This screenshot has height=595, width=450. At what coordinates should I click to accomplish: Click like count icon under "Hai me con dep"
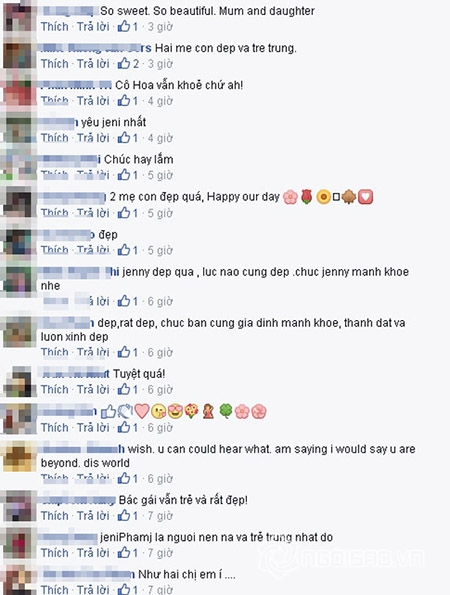tap(124, 63)
